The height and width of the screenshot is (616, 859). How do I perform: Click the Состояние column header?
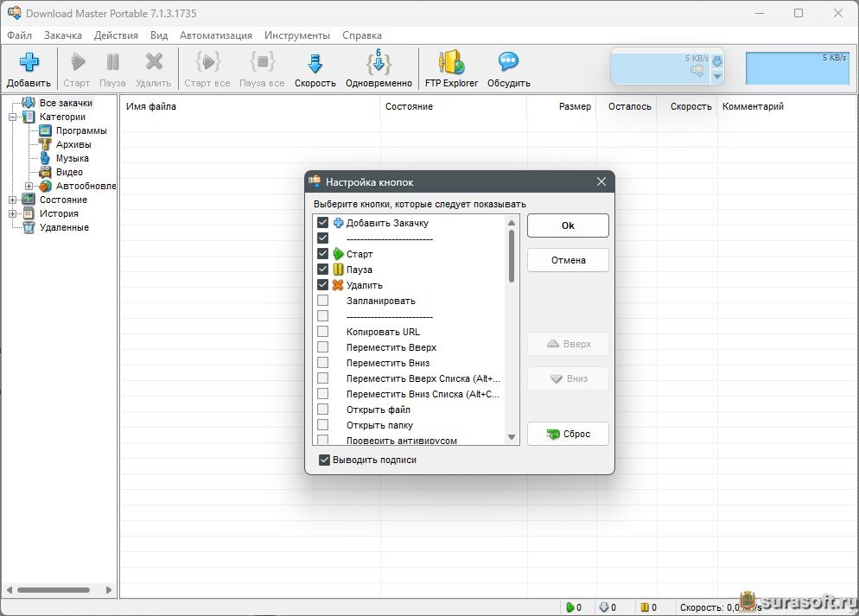409,106
